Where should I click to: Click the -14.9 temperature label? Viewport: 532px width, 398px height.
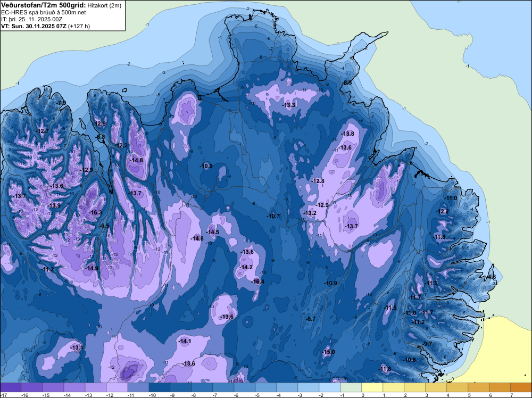coord(92,268)
